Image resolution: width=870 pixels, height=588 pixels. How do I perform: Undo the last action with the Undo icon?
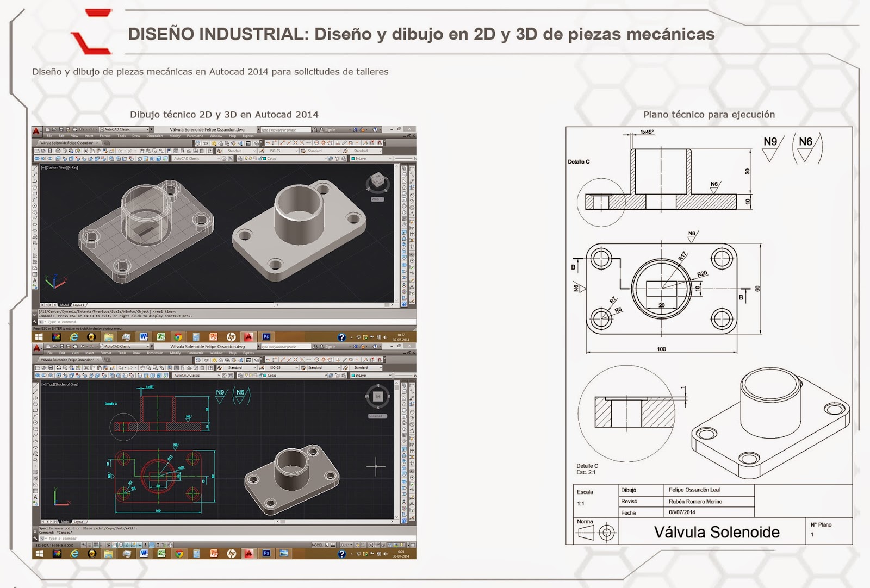120,151
